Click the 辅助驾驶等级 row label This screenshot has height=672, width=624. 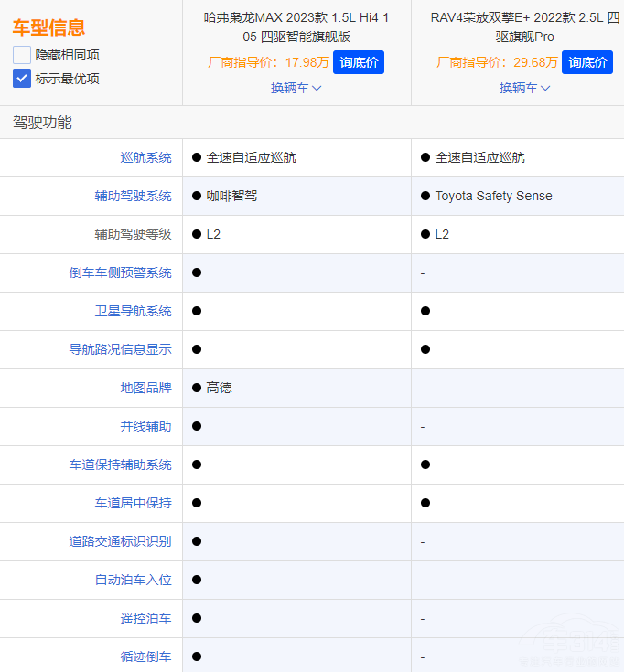pyautogui.click(x=133, y=234)
